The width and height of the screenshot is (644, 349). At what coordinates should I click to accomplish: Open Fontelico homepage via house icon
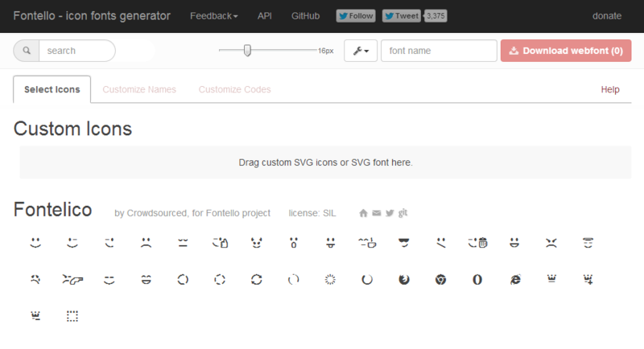(363, 213)
